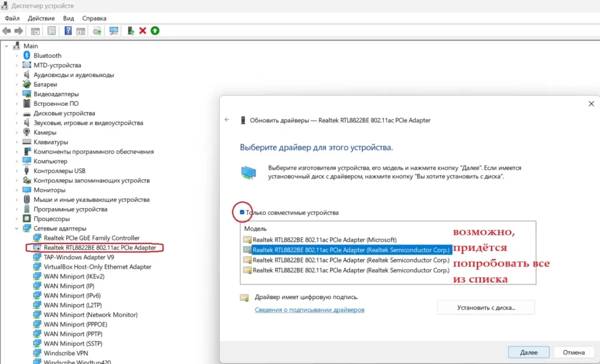This screenshot has width=600, height=364.
Task: Click the red X uninstall device icon
Action: click(143, 31)
